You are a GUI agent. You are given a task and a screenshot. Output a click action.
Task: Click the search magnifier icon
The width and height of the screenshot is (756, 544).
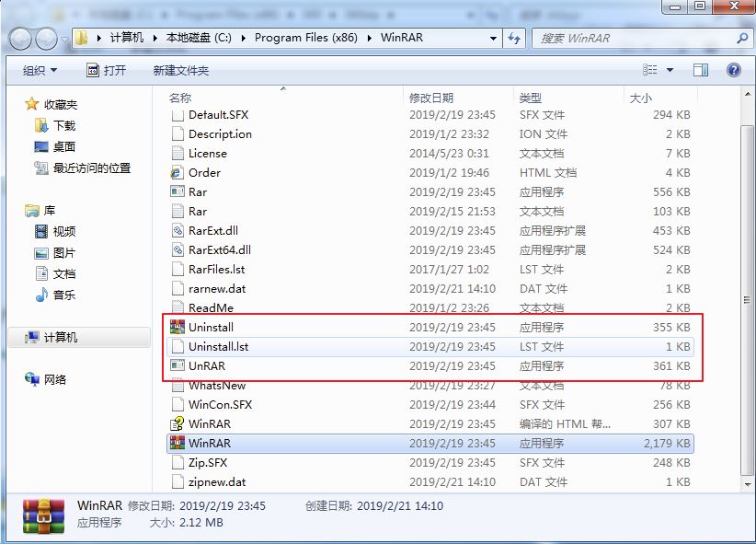742,38
